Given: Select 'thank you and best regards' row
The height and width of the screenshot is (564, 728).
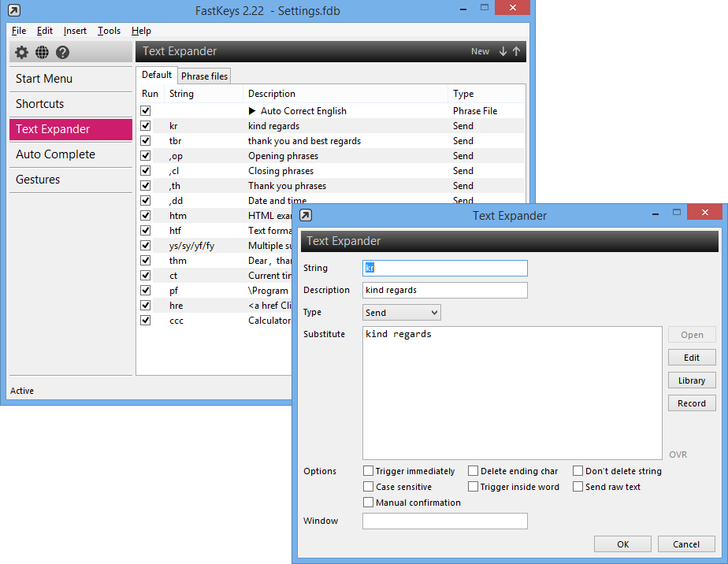Looking at the screenshot, I should [x=332, y=141].
